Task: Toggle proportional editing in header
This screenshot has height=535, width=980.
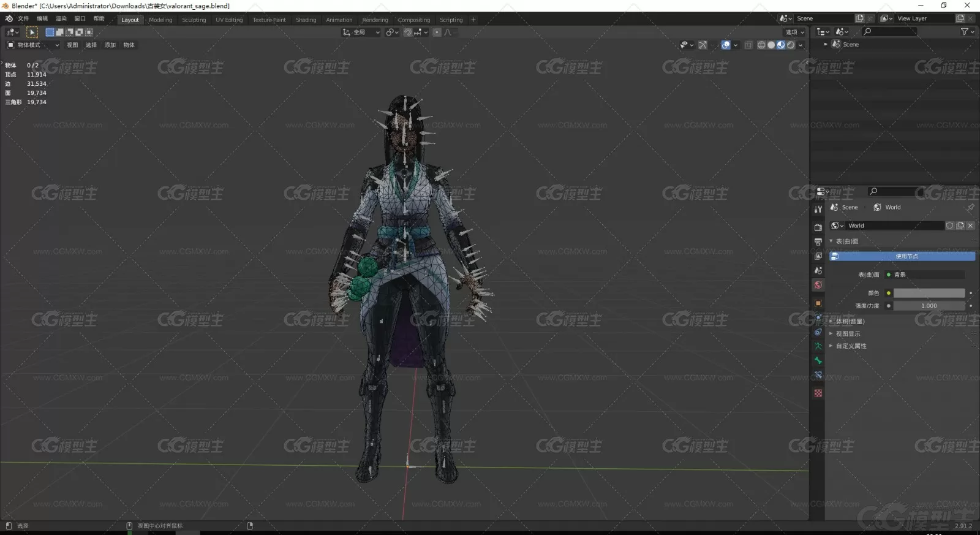Action: pyautogui.click(x=437, y=32)
